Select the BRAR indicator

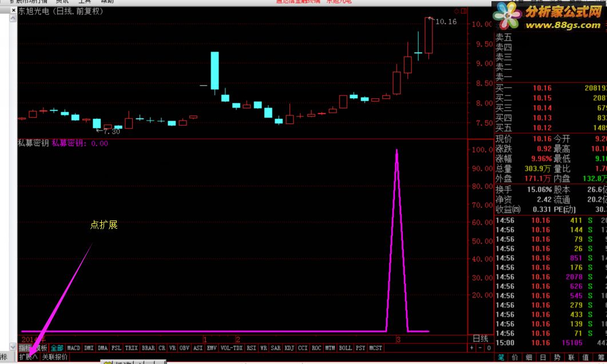click(148, 348)
